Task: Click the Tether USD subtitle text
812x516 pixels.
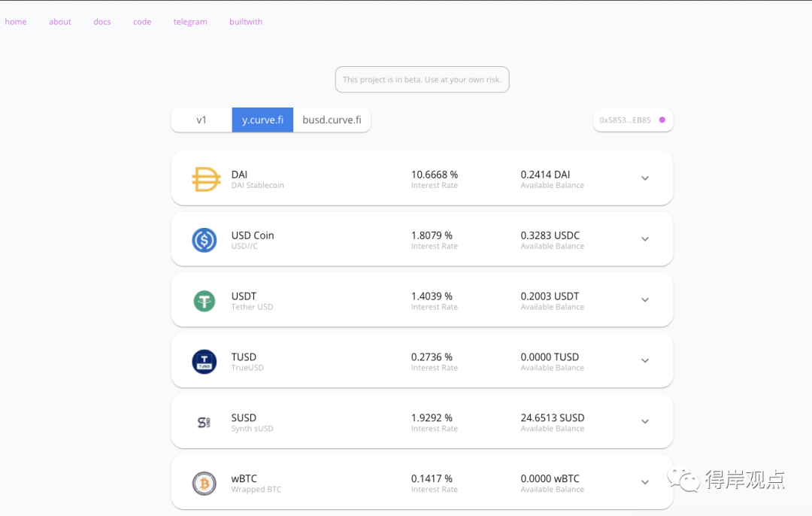Action: pyautogui.click(x=252, y=307)
